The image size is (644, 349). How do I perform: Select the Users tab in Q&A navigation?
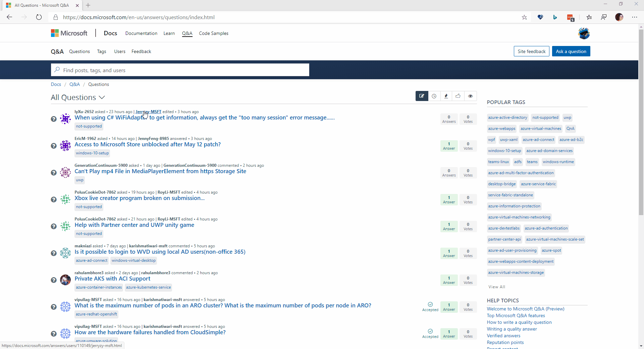(x=120, y=51)
